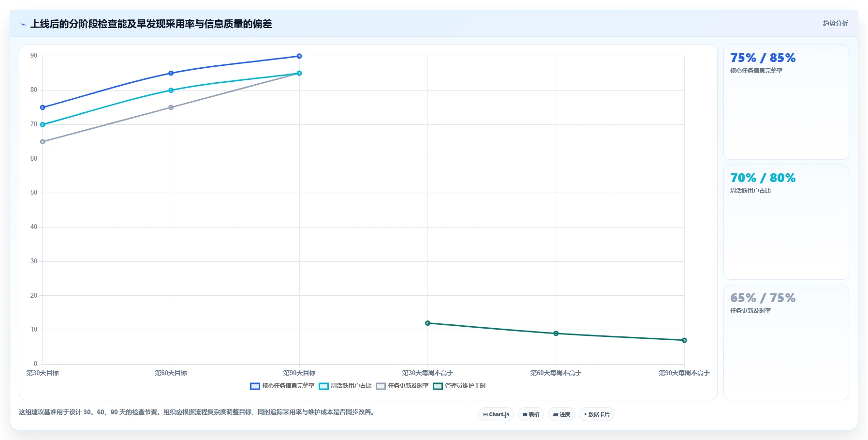Click the footnote starting 这组建议基准用于设计

(197, 412)
